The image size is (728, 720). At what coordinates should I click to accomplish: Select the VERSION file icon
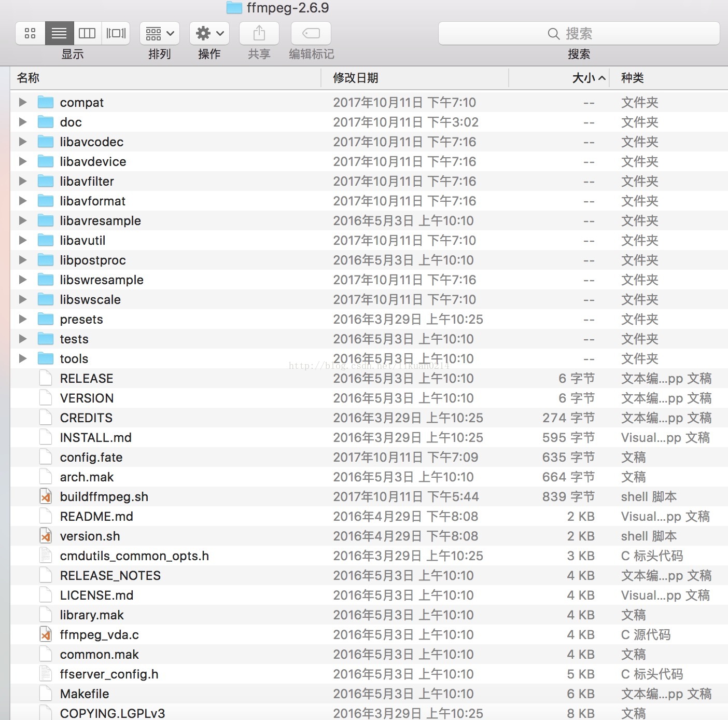coord(46,398)
